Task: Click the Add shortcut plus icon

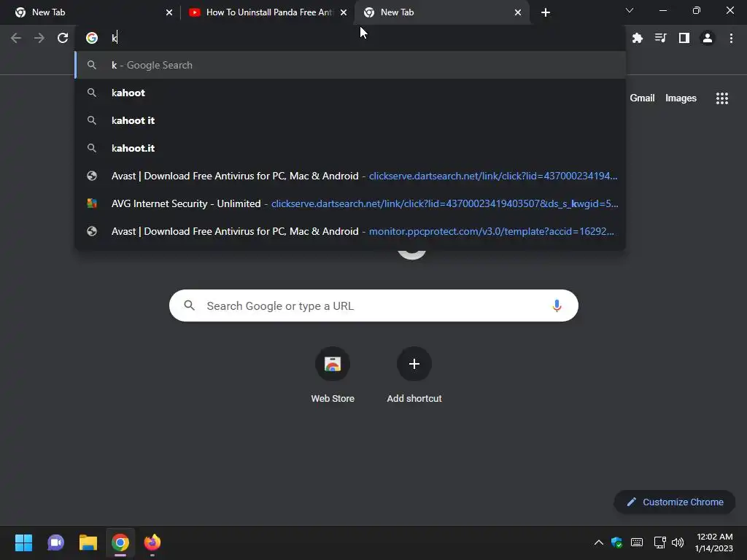Action: pyautogui.click(x=414, y=364)
